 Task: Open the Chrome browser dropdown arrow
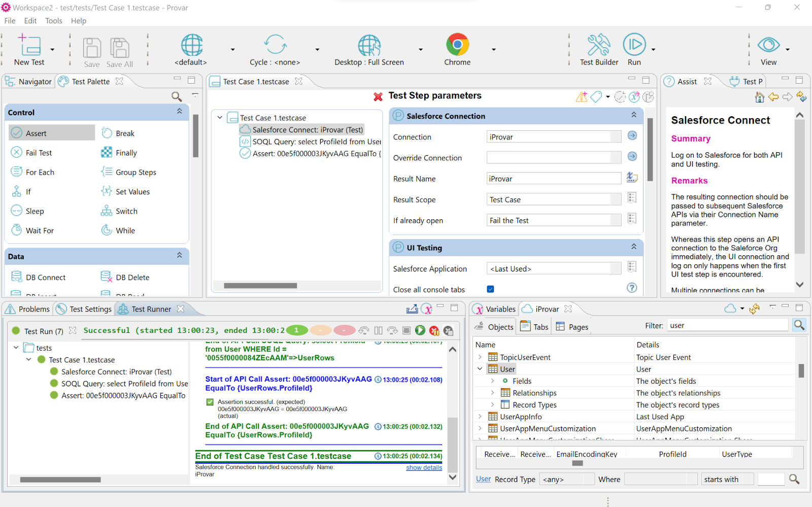click(494, 50)
